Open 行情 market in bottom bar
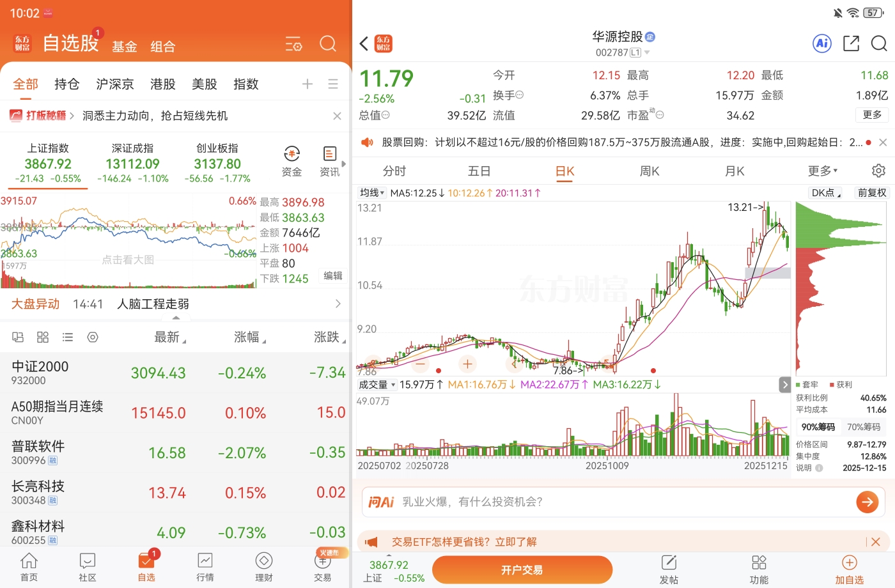This screenshot has height=588, width=895. [205, 567]
